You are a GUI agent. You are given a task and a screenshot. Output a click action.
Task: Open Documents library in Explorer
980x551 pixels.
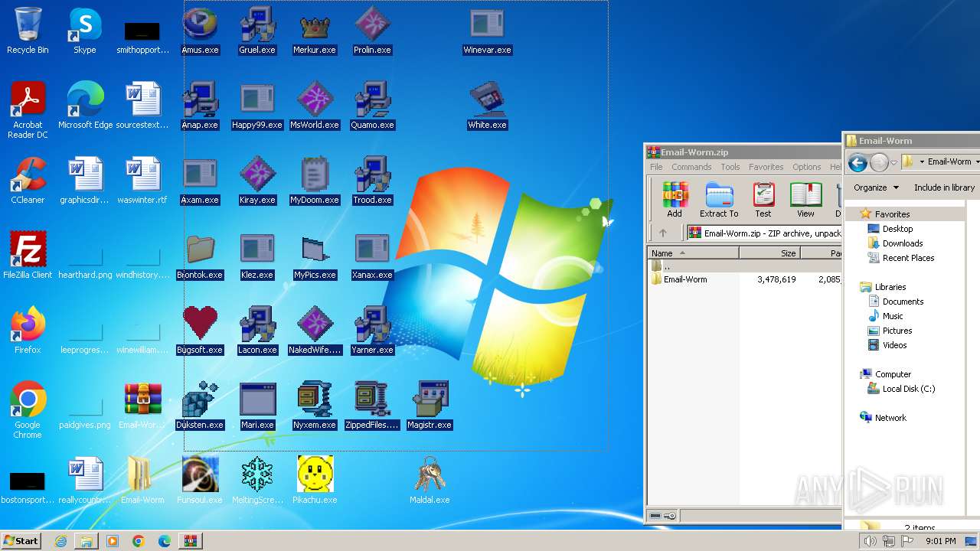click(903, 302)
